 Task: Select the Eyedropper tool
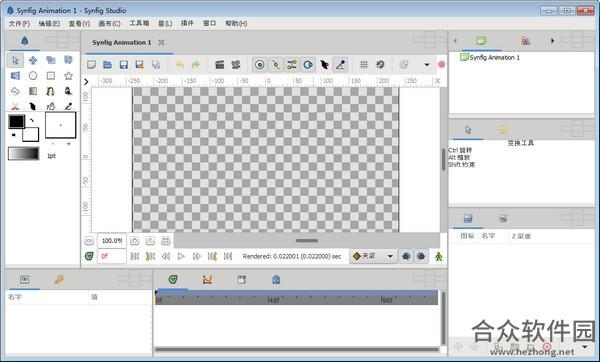(68, 106)
